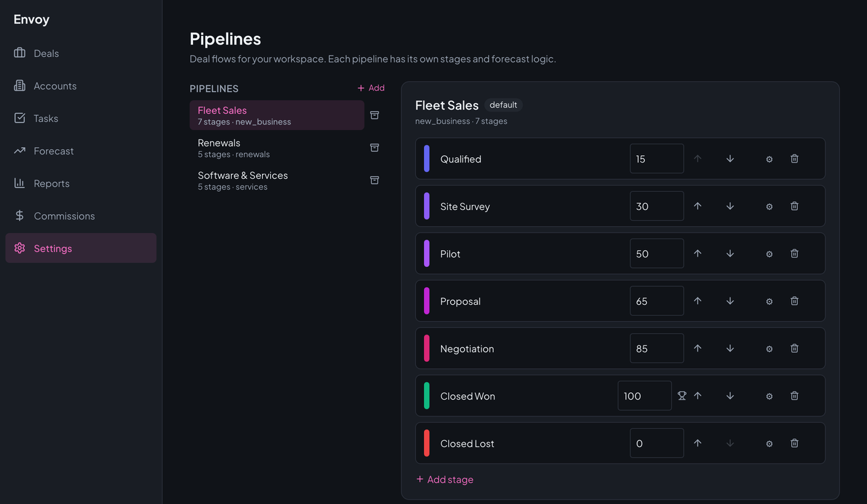Archive the Software & Services pipeline
The width and height of the screenshot is (867, 504).
click(x=375, y=180)
